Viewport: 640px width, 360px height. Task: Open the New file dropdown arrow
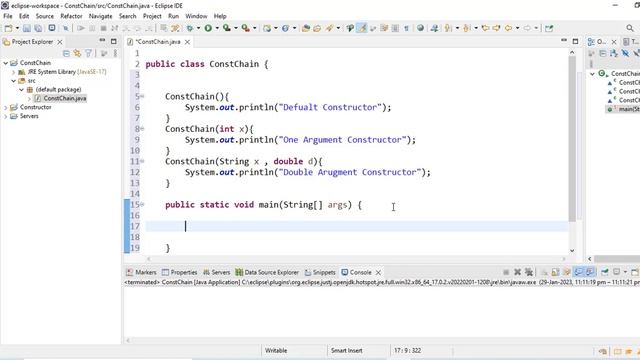(17, 28)
